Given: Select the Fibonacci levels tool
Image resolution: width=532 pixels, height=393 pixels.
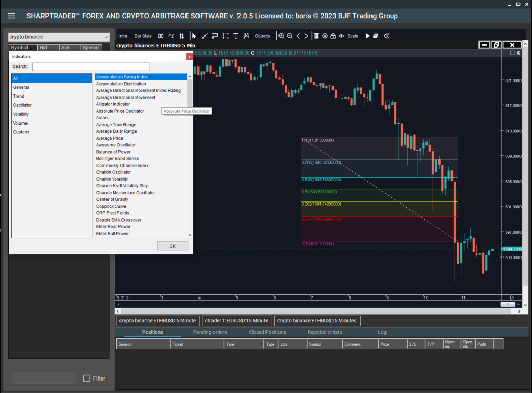Looking at the screenshot, I should point(215,36).
